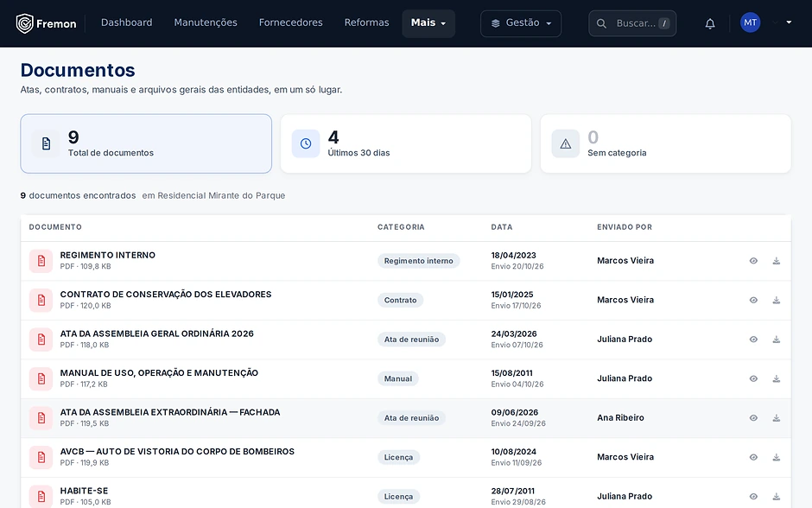Click the Fremon shield logo

pos(24,23)
